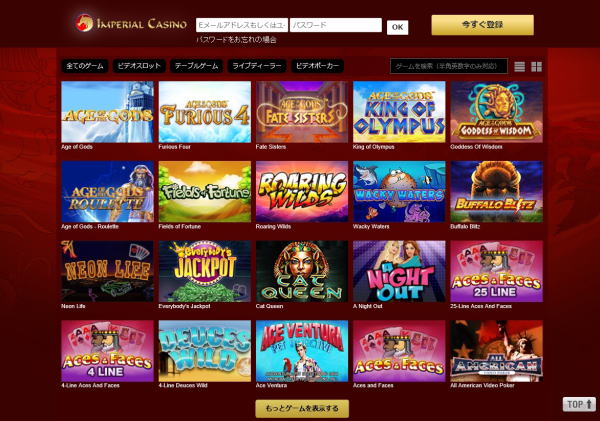
Task: Select the ビデオポーカー tab
Action: click(x=317, y=66)
